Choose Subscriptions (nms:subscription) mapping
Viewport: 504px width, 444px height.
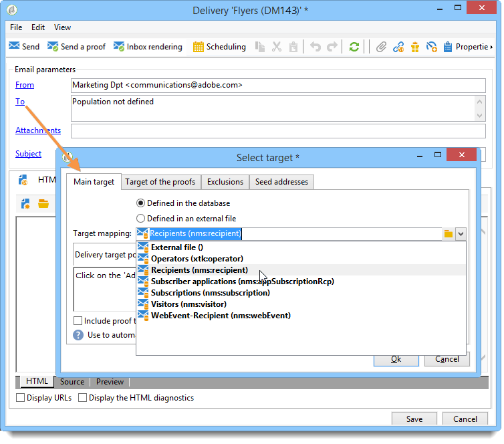tap(301, 293)
